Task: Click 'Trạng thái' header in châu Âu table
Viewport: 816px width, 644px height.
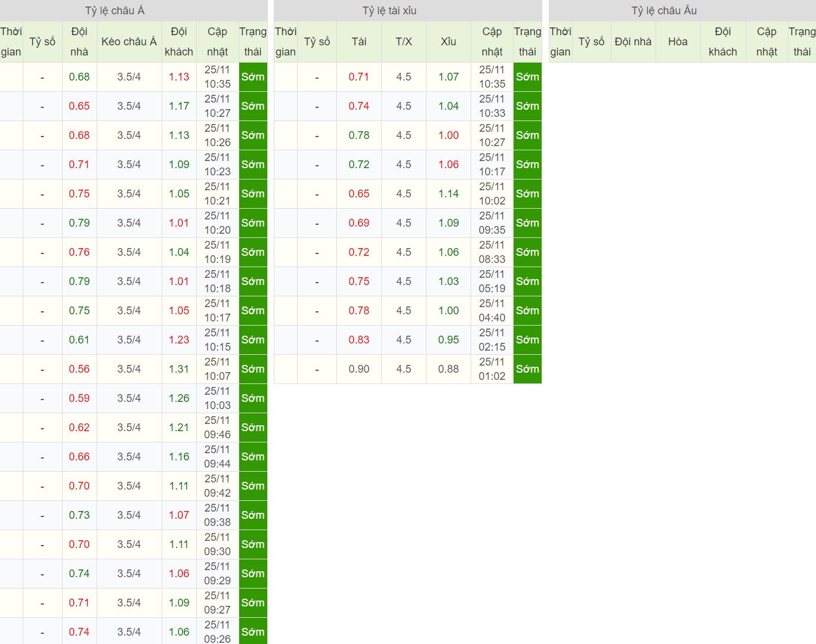Action: coord(802,42)
